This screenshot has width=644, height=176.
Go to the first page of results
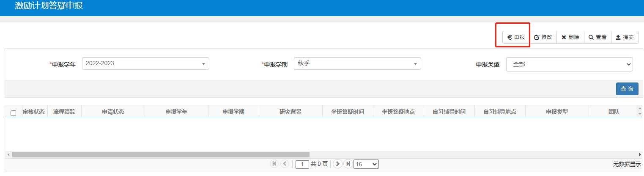tap(274, 164)
